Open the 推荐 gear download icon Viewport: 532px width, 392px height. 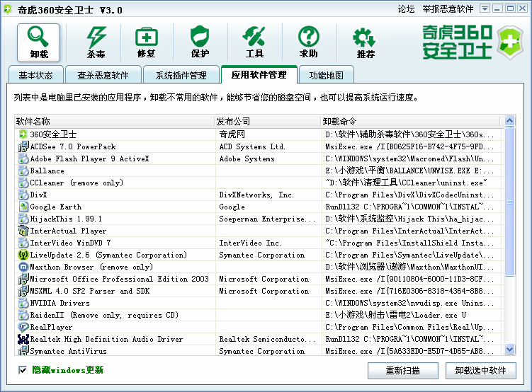point(366,42)
